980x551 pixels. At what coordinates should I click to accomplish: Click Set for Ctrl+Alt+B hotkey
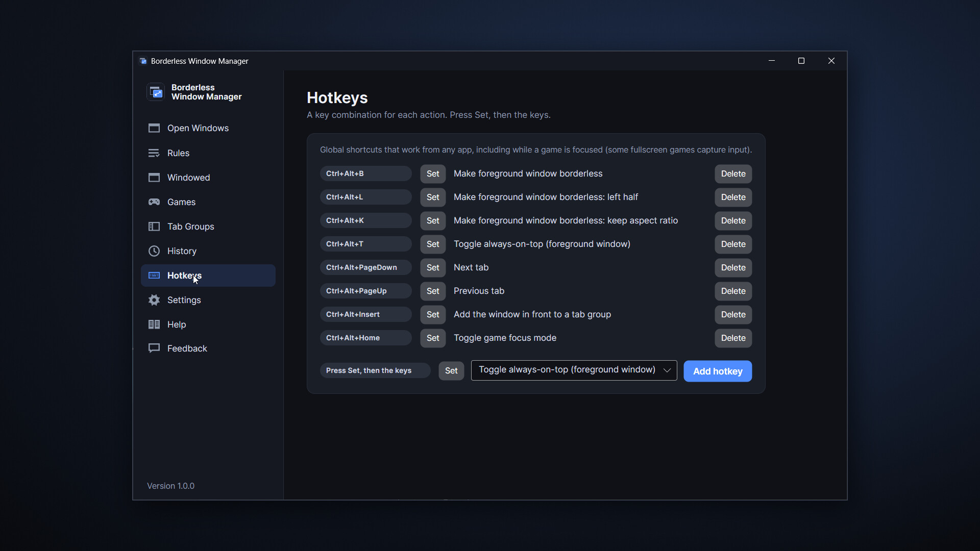433,174
